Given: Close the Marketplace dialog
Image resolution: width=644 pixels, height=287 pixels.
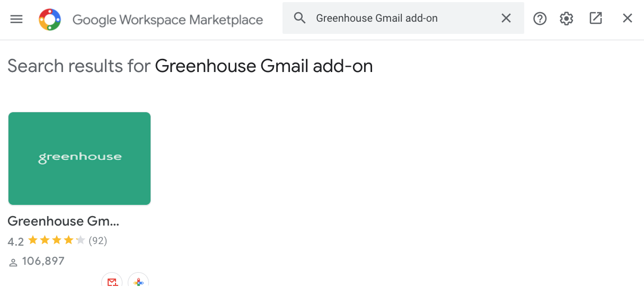Looking at the screenshot, I should [628, 19].
